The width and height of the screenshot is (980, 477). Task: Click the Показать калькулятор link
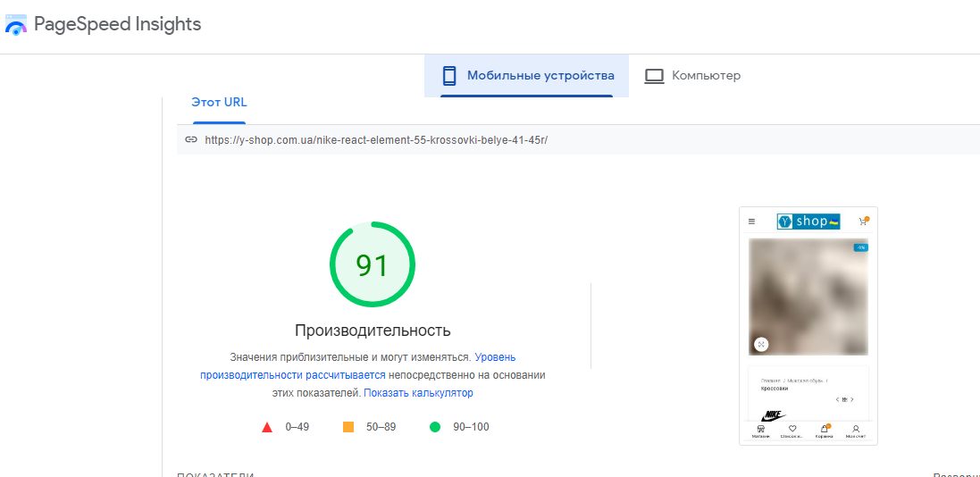418,393
